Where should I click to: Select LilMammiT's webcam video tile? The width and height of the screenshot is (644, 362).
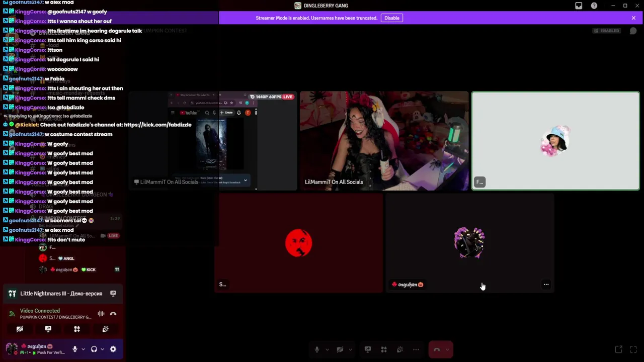tap(384, 141)
